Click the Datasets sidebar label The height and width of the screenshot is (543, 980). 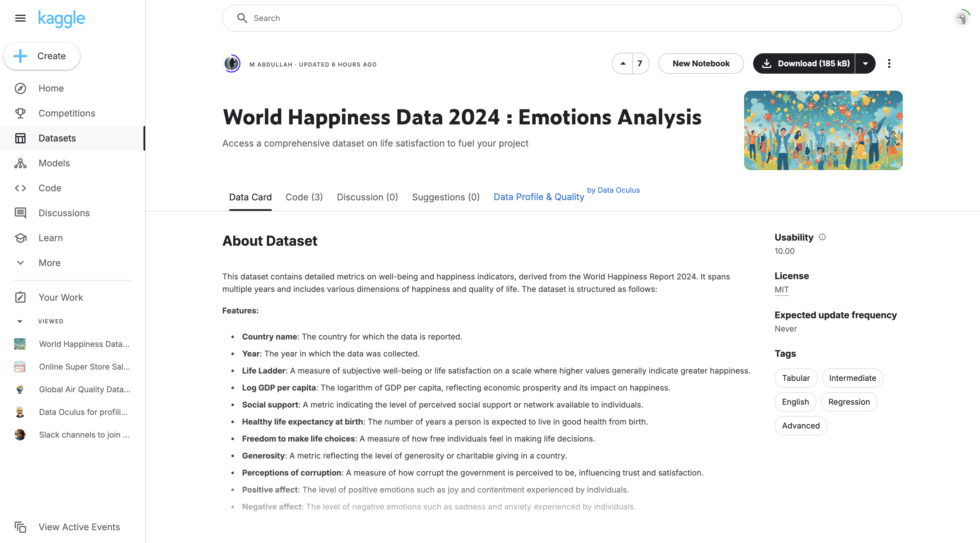coord(57,138)
